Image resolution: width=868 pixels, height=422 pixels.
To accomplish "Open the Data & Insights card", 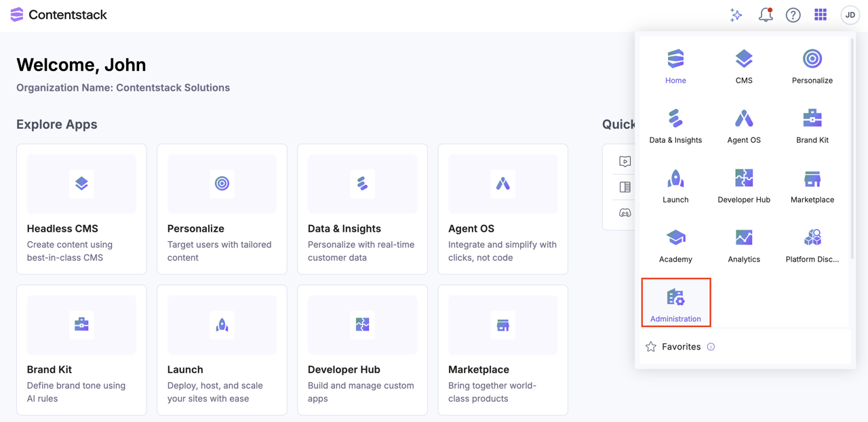I will pos(362,209).
